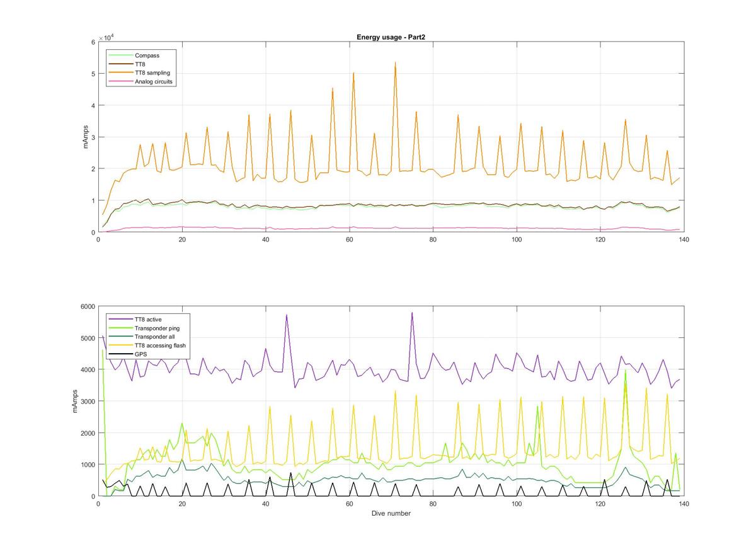756x558 pixels.
Task: Click the 6000 tick label on the bottom y-axis
Action: 87,306
